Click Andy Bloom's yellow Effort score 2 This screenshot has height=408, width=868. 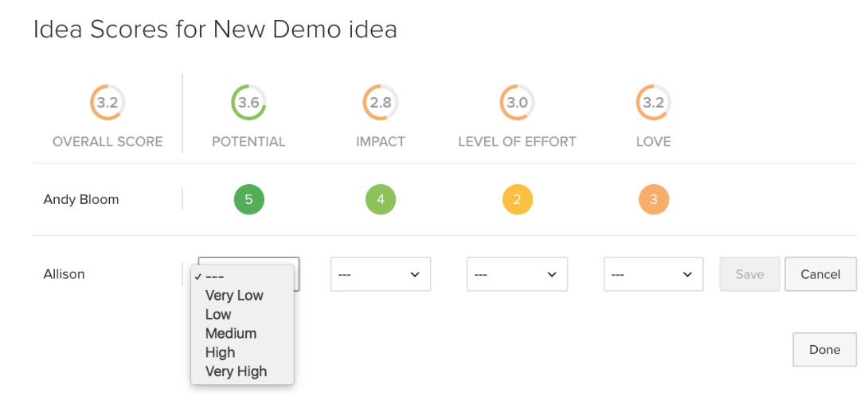(x=517, y=199)
